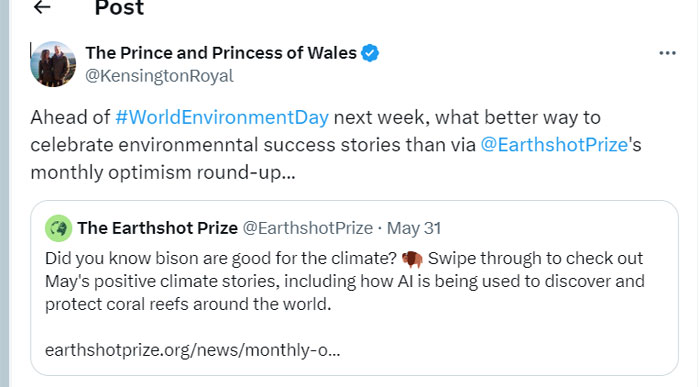Click the 'protect coral reefs around the world' line

pyautogui.click(x=188, y=304)
